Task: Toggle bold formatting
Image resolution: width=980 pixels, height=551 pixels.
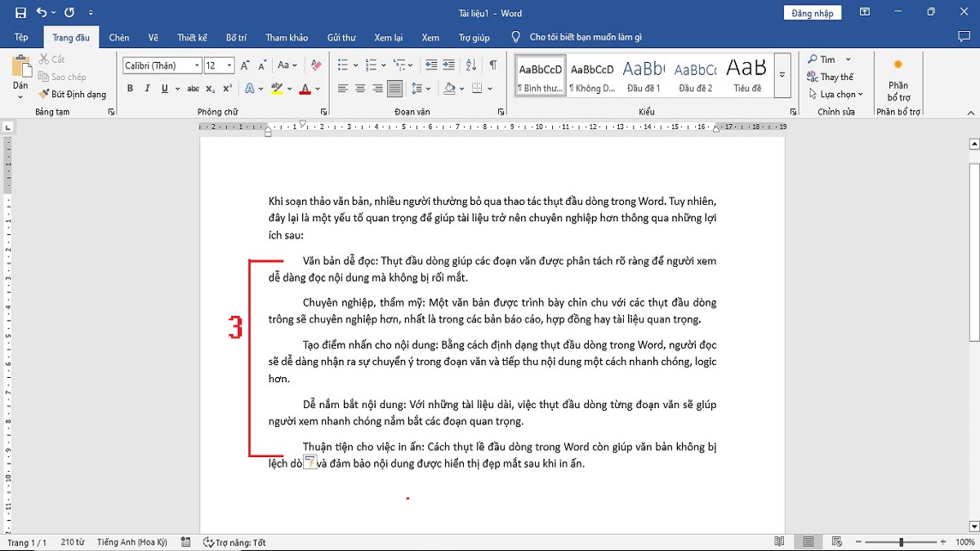Action: point(130,88)
